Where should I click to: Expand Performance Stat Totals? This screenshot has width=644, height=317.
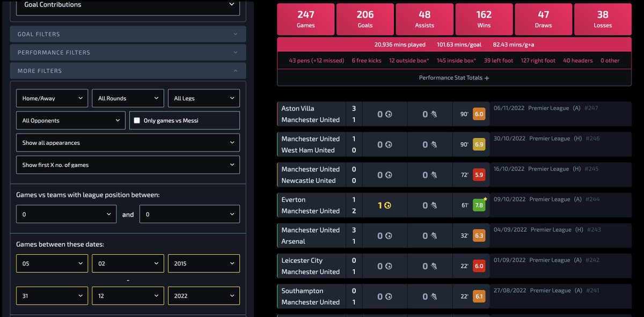[454, 78]
